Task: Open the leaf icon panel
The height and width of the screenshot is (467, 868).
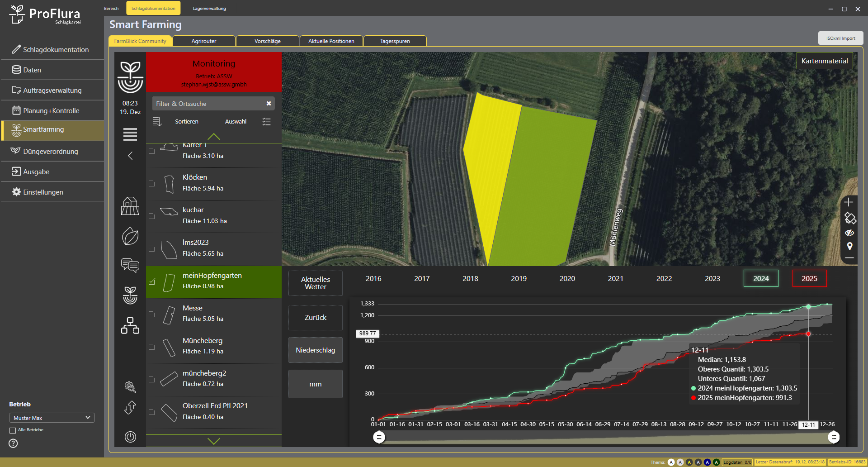Action: point(130,236)
